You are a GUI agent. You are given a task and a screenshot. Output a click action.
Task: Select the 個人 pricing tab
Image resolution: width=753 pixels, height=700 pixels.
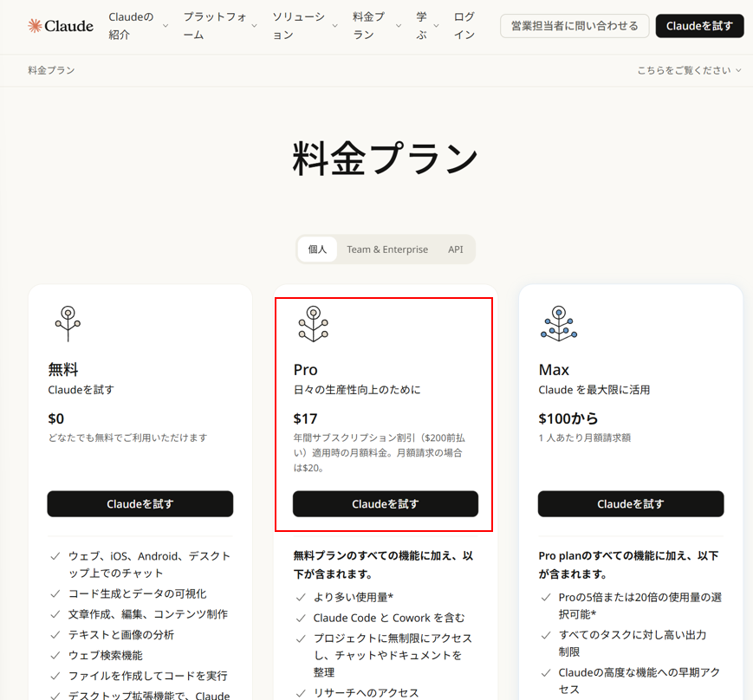click(x=317, y=249)
